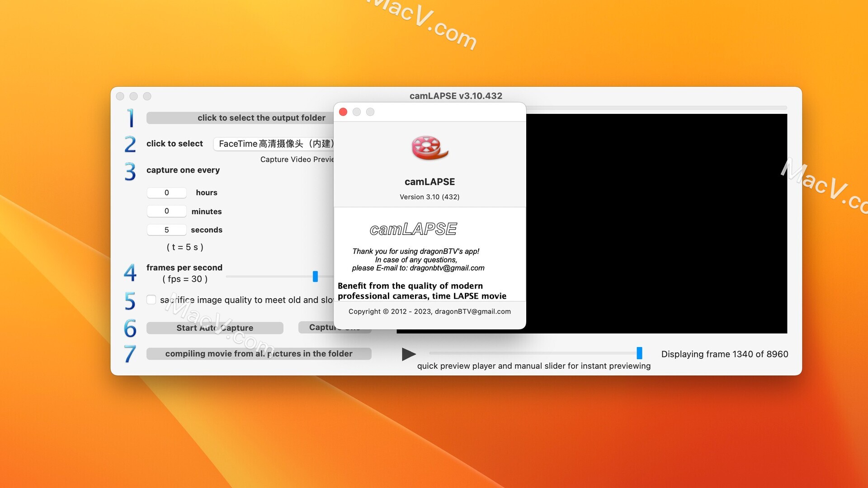868x488 pixels.
Task: Open the FaceTime camera dropdown
Action: [x=274, y=144]
